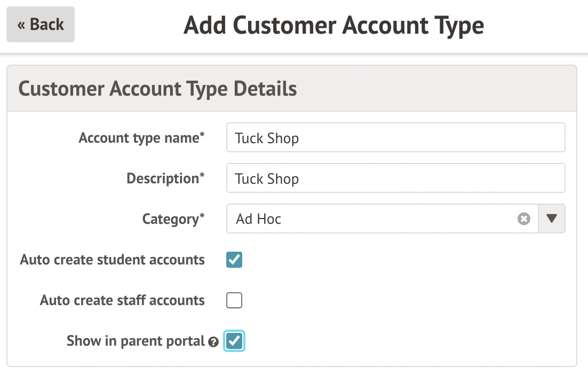This screenshot has width=588, height=374.
Task: Focus the Account type name text field
Action: click(395, 138)
